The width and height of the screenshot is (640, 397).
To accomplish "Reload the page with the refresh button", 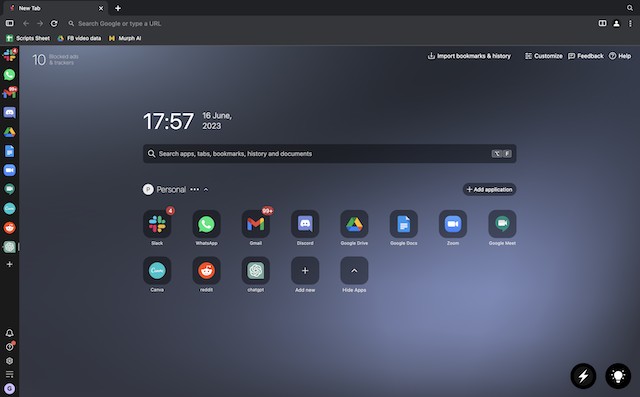I will coord(54,24).
